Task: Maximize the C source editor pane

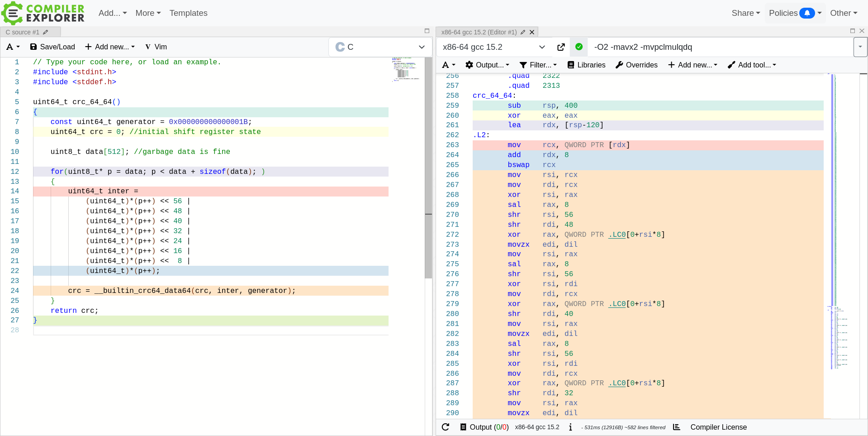Action: (x=427, y=31)
